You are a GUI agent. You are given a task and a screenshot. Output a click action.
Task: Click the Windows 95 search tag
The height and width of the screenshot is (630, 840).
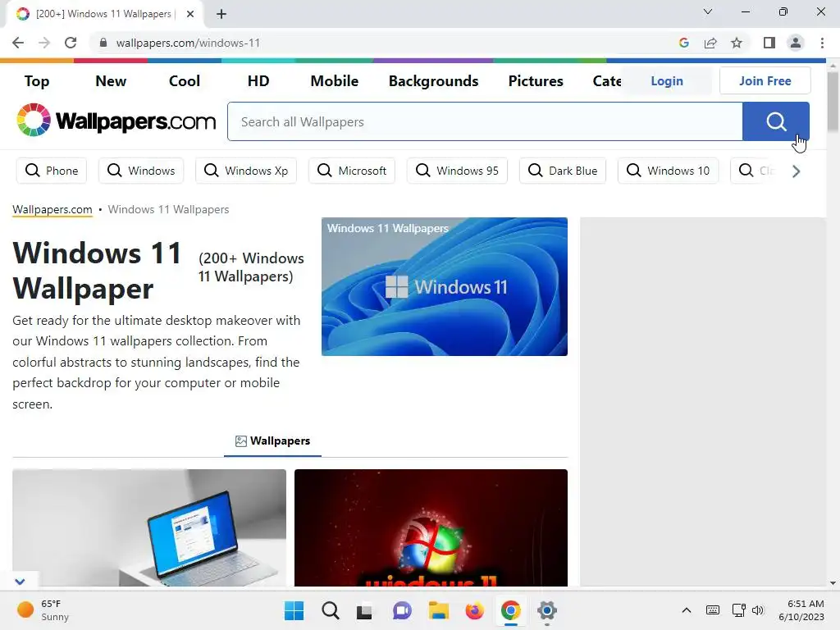457,171
